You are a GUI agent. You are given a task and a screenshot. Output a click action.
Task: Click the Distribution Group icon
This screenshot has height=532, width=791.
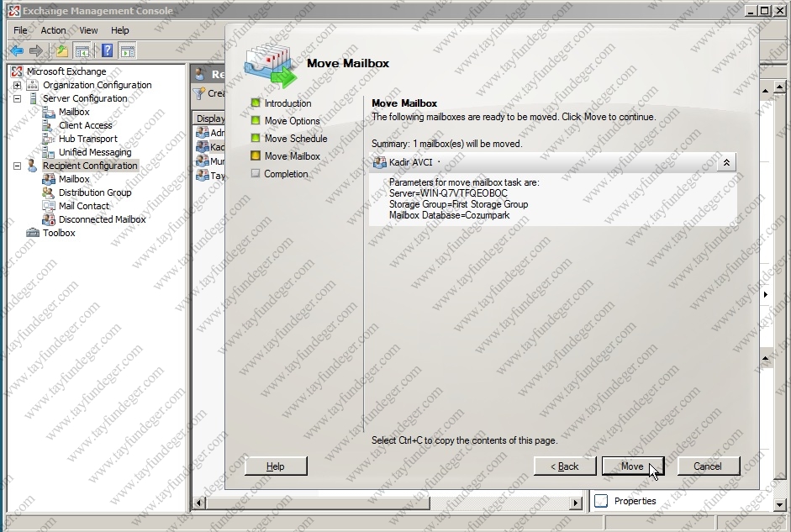coord(49,192)
